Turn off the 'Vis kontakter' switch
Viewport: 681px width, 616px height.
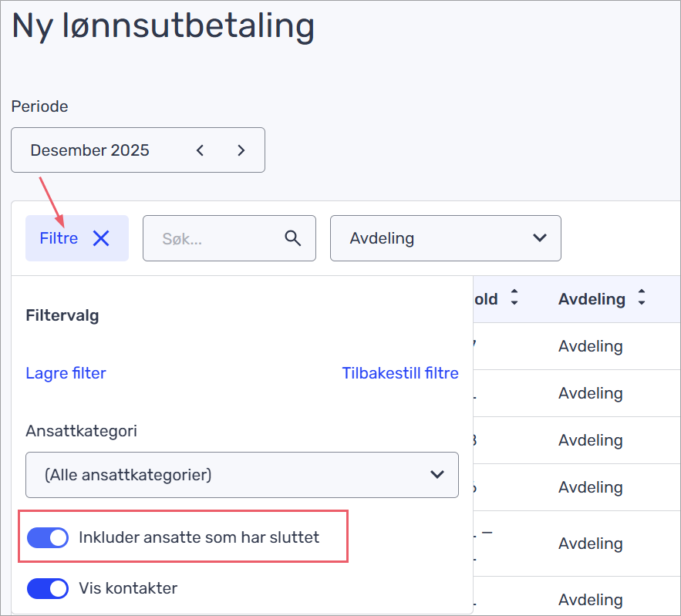[48, 588]
